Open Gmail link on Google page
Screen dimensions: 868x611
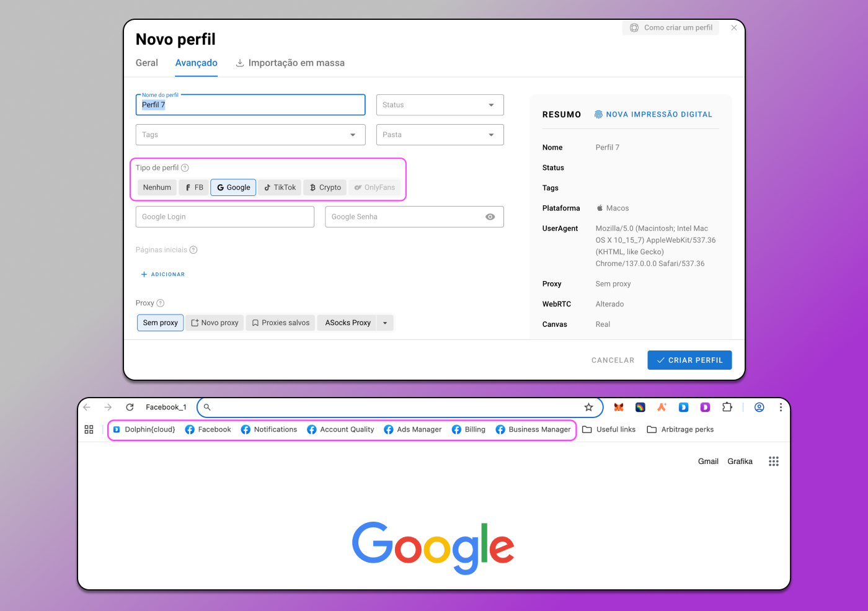coord(708,462)
